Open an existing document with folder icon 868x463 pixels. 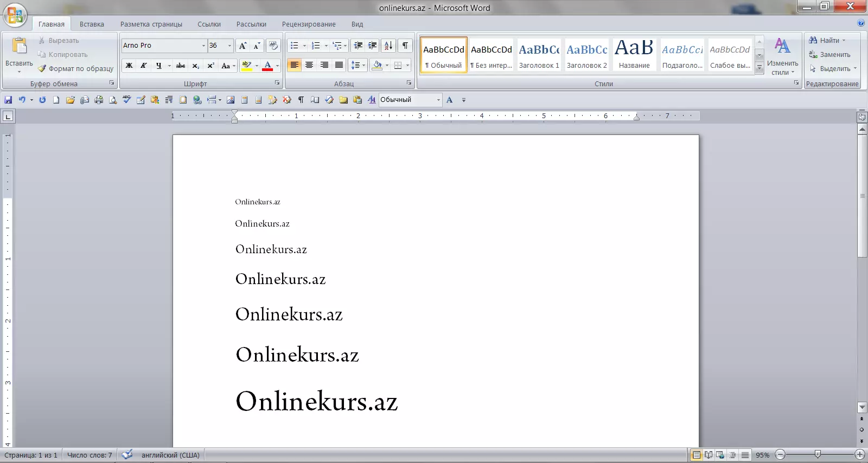[x=71, y=100]
